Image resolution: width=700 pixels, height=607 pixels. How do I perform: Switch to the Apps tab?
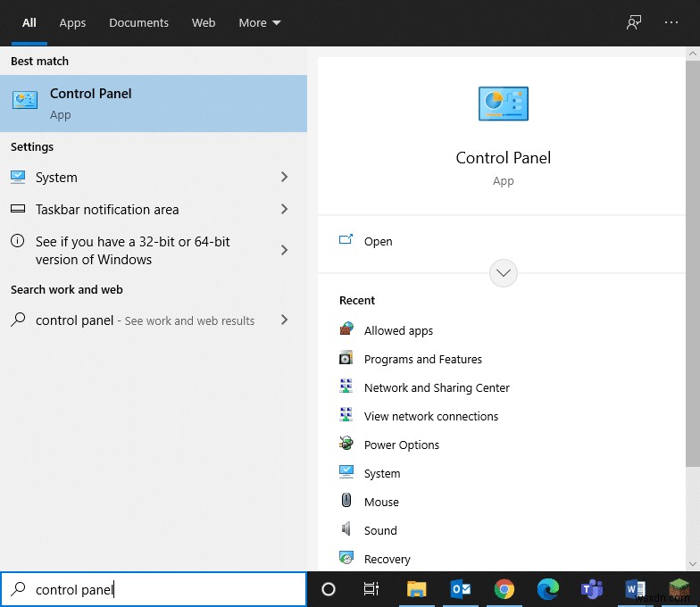tap(72, 23)
